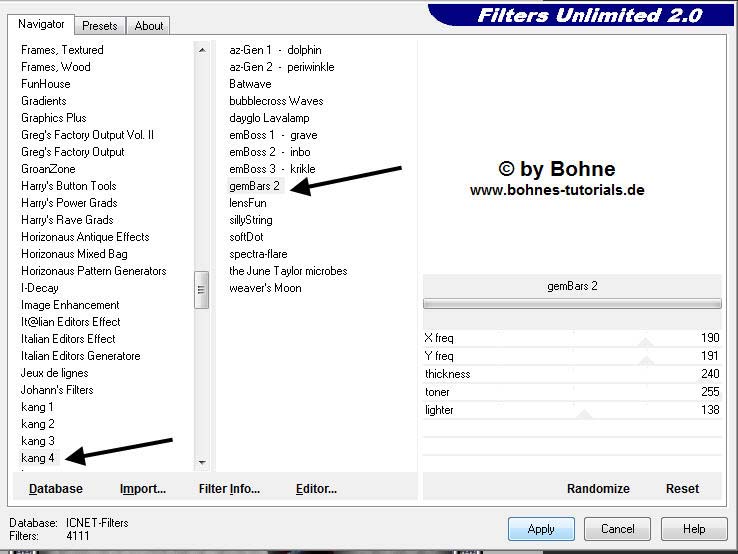Adjust the X freq slider

[x=645, y=341]
